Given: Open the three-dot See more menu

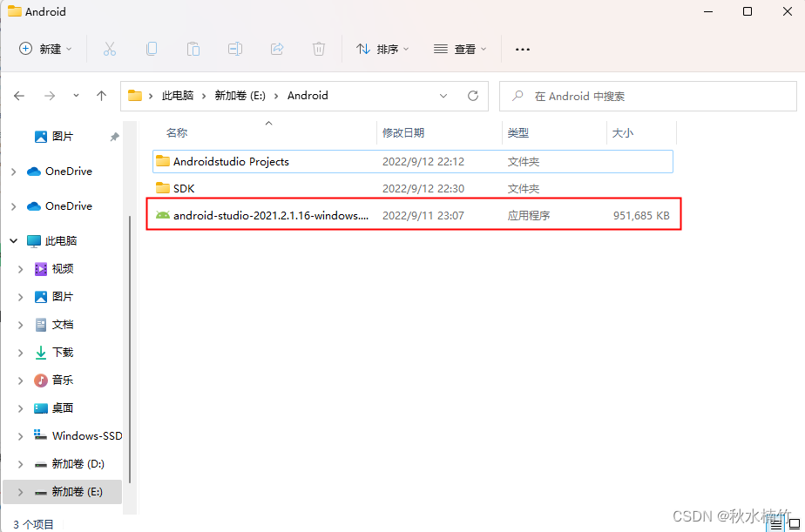Looking at the screenshot, I should (523, 50).
